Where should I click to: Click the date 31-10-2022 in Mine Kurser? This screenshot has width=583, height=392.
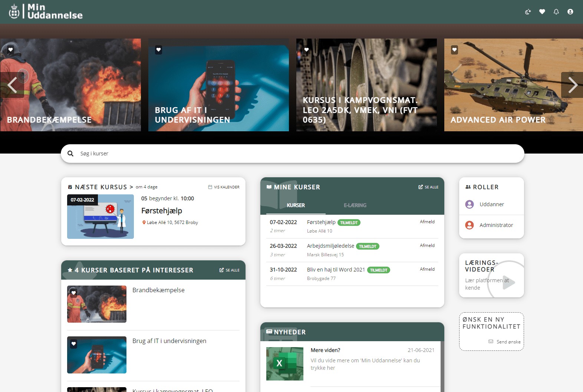pos(283,270)
